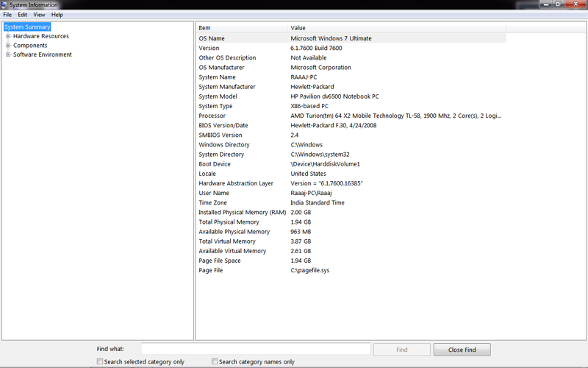The width and height of the screenshot is (588, 368).
Task: Select the Version row item
Action: 351,48
